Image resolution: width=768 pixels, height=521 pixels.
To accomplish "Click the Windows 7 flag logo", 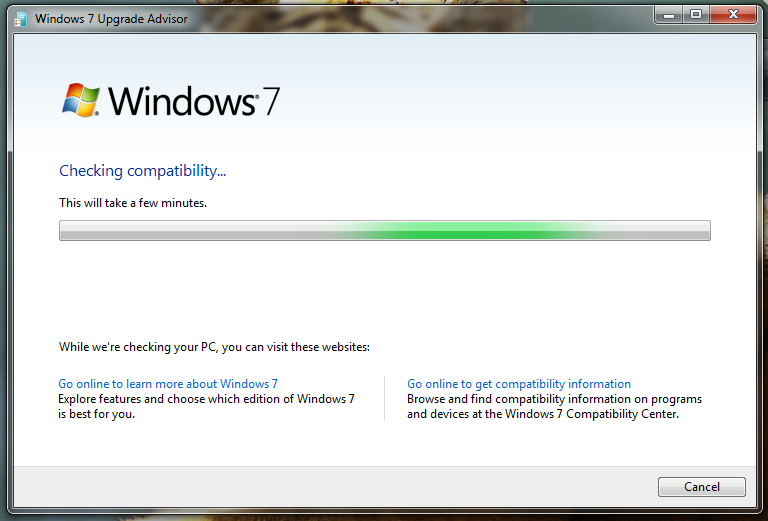I will pos(81,100).
